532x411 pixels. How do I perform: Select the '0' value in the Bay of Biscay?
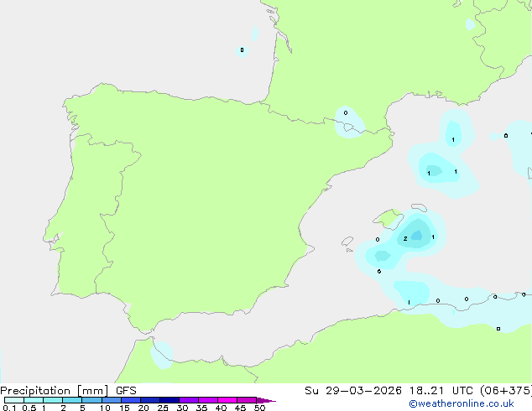[242, 49]
